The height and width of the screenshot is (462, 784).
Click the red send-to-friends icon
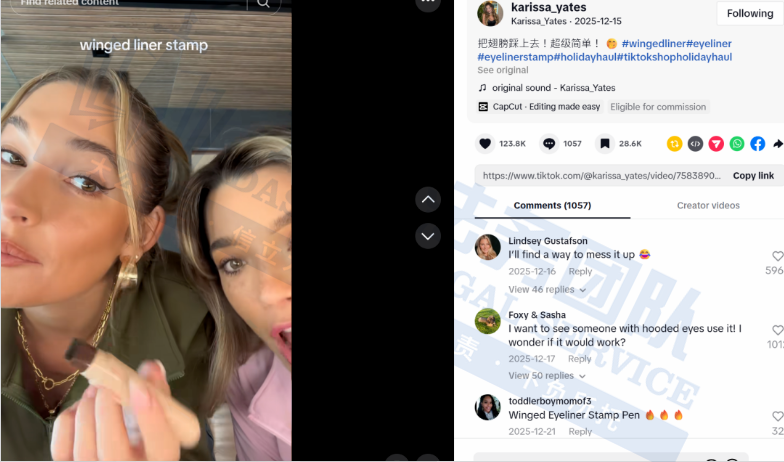coord(716,144)
